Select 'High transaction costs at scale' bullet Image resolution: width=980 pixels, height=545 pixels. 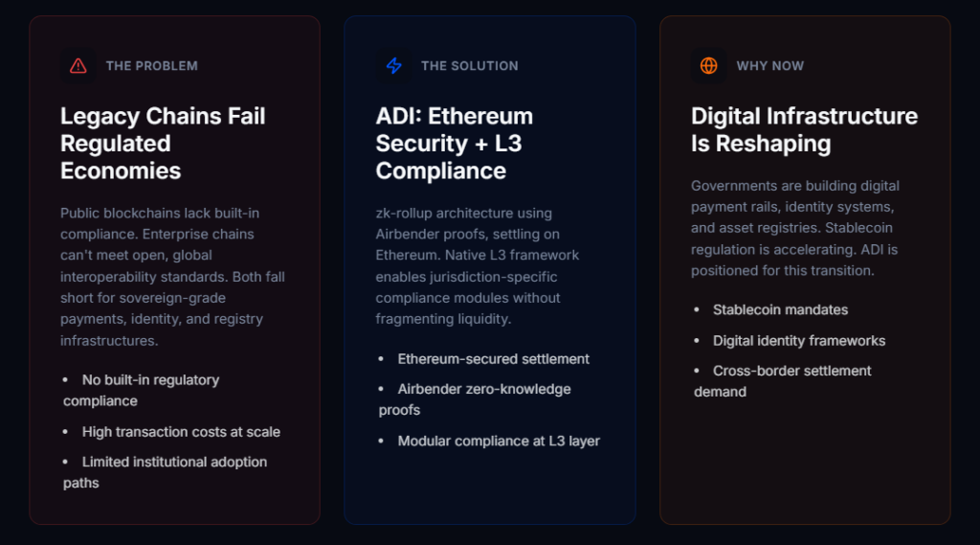[181, 432]
